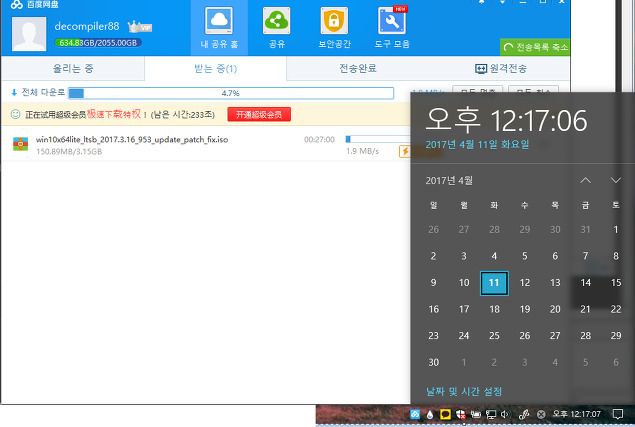This screenshot has width=635, height=427.
Task: Click the date text 2017년 4월 11일 화요일
Action: coord(477,144)
